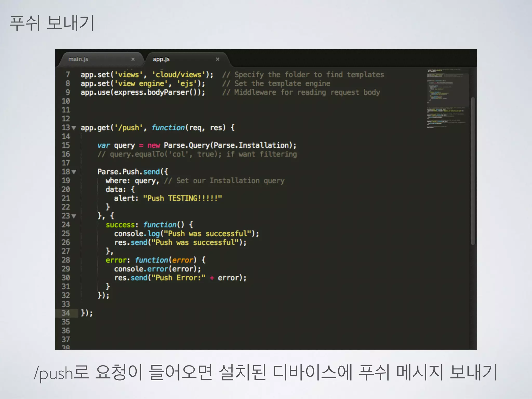Click the '/push' route string

129,128
